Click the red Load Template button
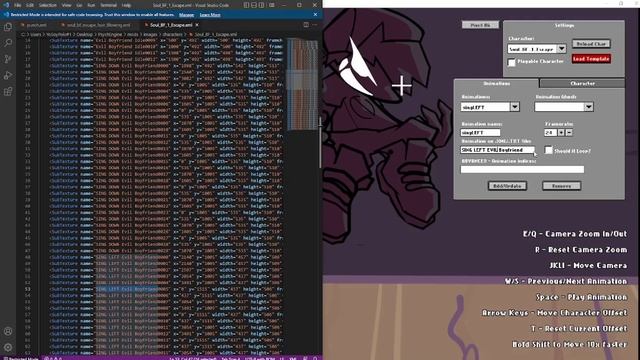 (x=591, y=59)
